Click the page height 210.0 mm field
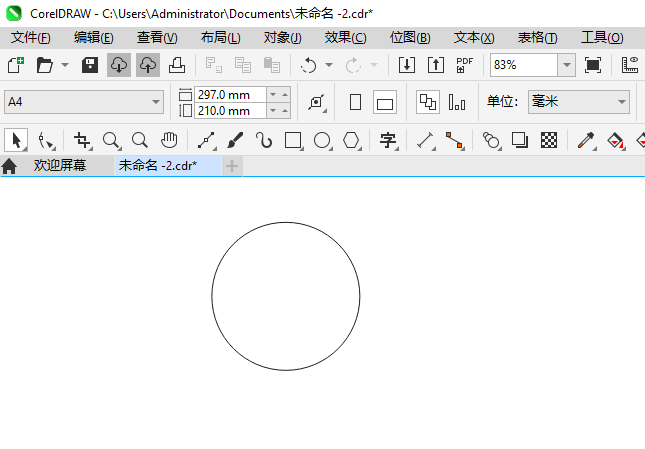 click(230, 111)
